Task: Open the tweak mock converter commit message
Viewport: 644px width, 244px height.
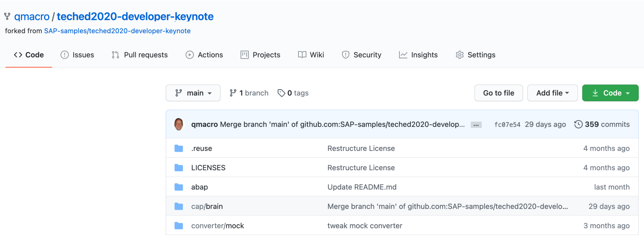Action: tap(365, 226)
